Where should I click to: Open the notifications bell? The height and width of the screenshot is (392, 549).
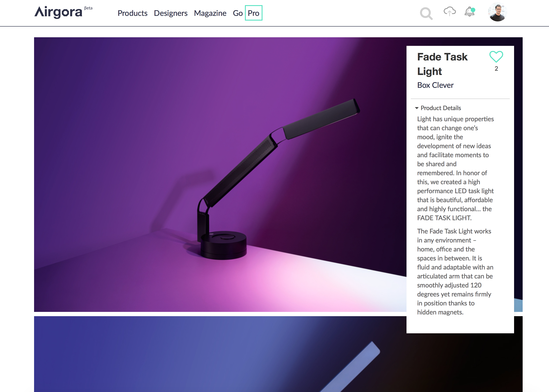point(469,12)
